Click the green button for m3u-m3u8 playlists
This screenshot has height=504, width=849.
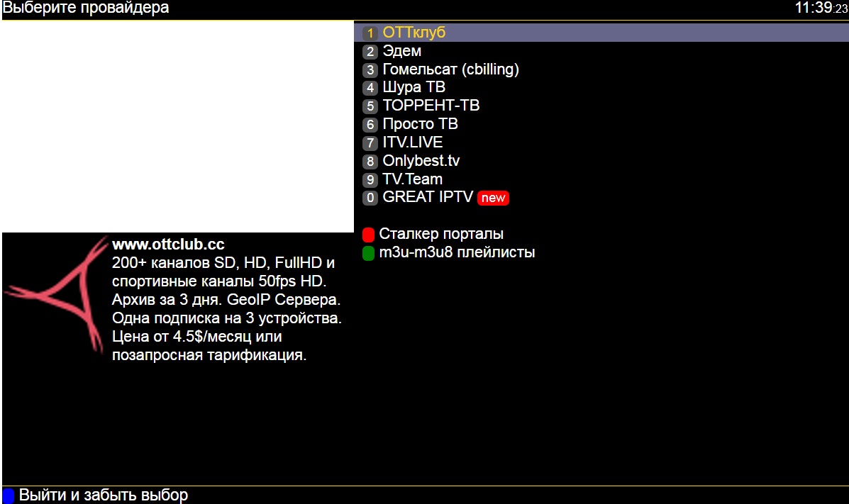click(x=368, y=253)
